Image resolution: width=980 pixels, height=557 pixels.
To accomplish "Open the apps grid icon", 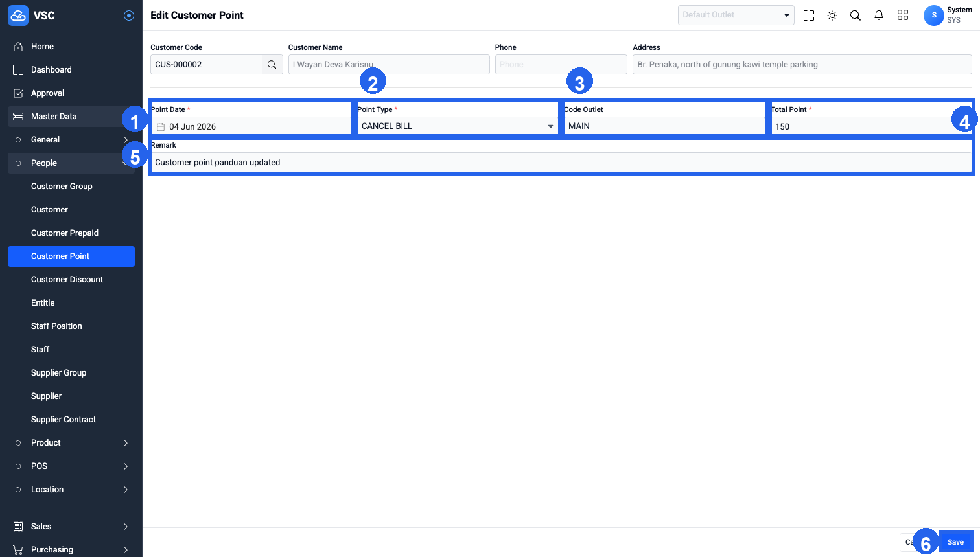I will pyautogui.click(x=903, y=16).
